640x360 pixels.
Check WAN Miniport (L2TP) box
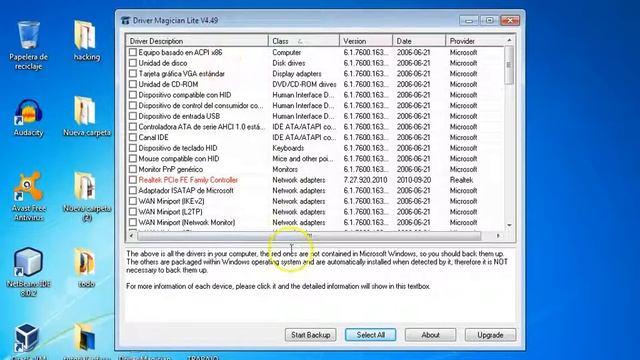(x=133, y=211)
